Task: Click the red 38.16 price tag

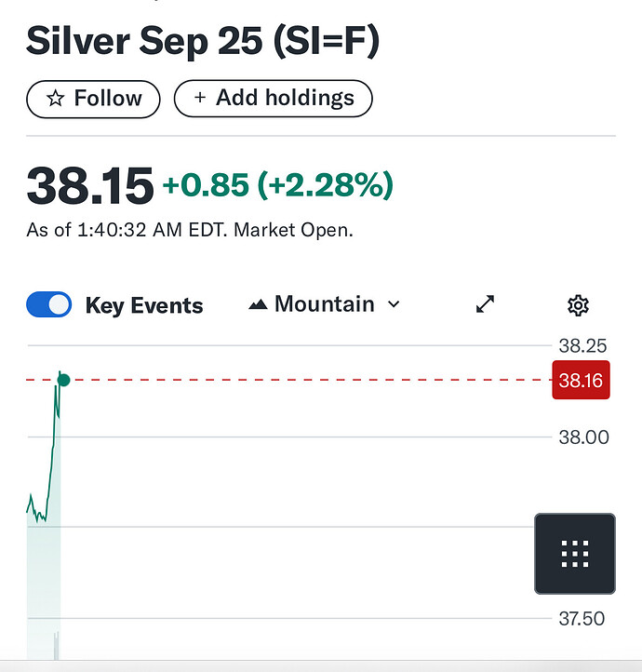Action: tap(581, 380)
